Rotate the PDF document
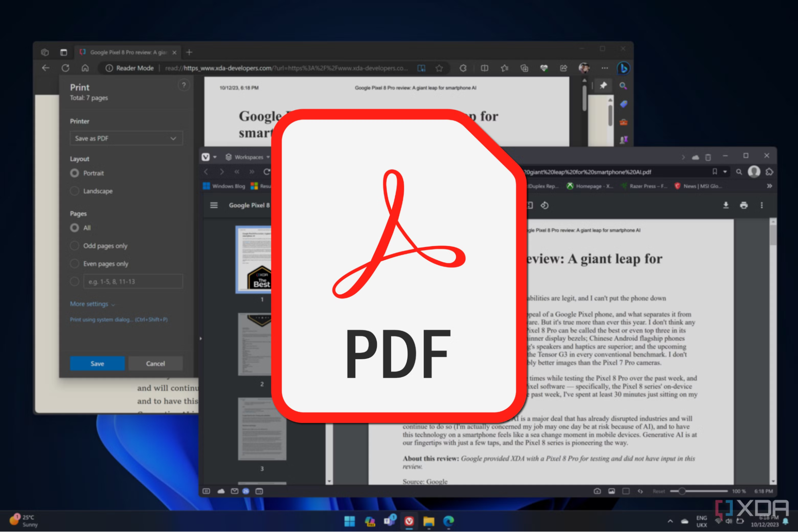The width and height of the screenshot is (798, 532). [x=545, y=205]
